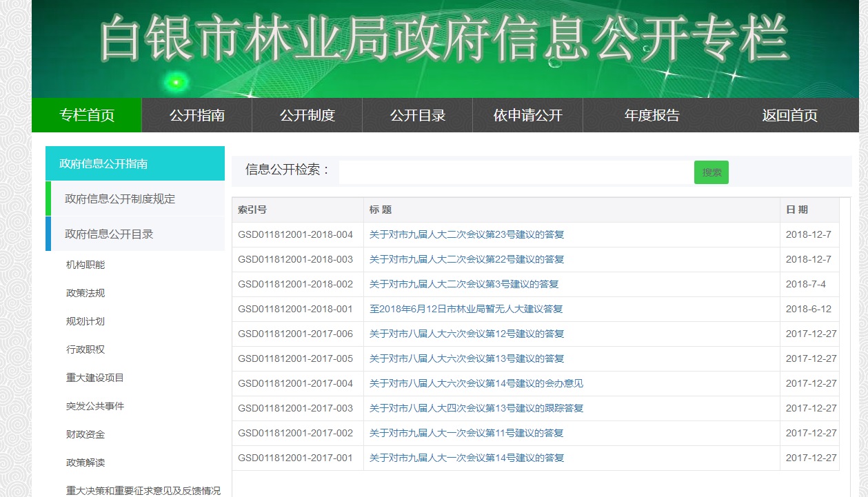Click 返回首页 in the navigation bar
868x497 pixels.
[x=790, y=115]
